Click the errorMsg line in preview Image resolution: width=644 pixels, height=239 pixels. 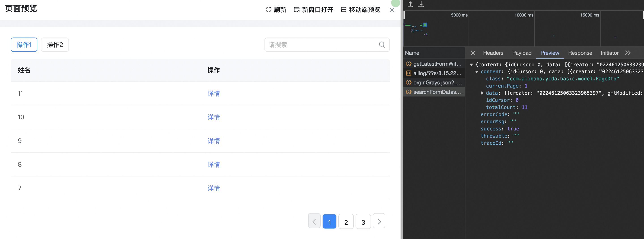coord(498,122)
